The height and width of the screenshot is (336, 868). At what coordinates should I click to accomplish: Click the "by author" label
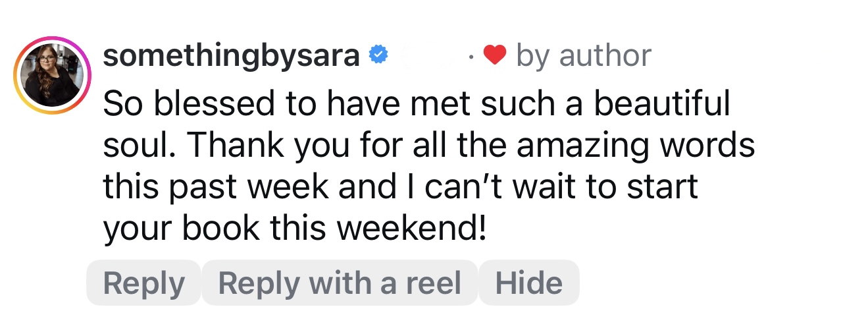(583, 56)
